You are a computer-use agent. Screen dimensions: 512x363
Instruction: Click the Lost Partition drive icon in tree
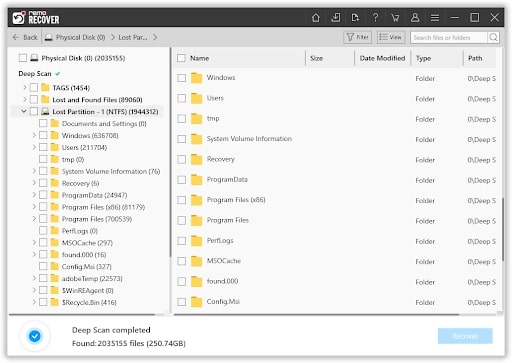(x=45, y=111)
